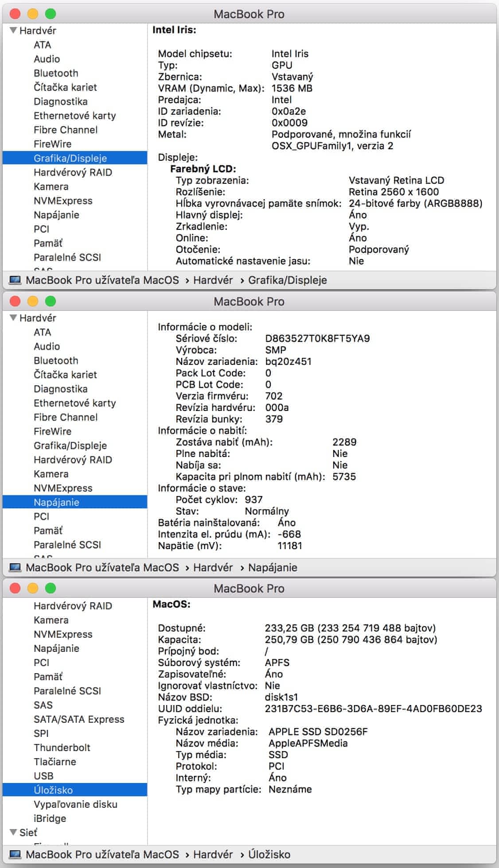Maximize the bottom MacBook Pro window

point(51,588)
